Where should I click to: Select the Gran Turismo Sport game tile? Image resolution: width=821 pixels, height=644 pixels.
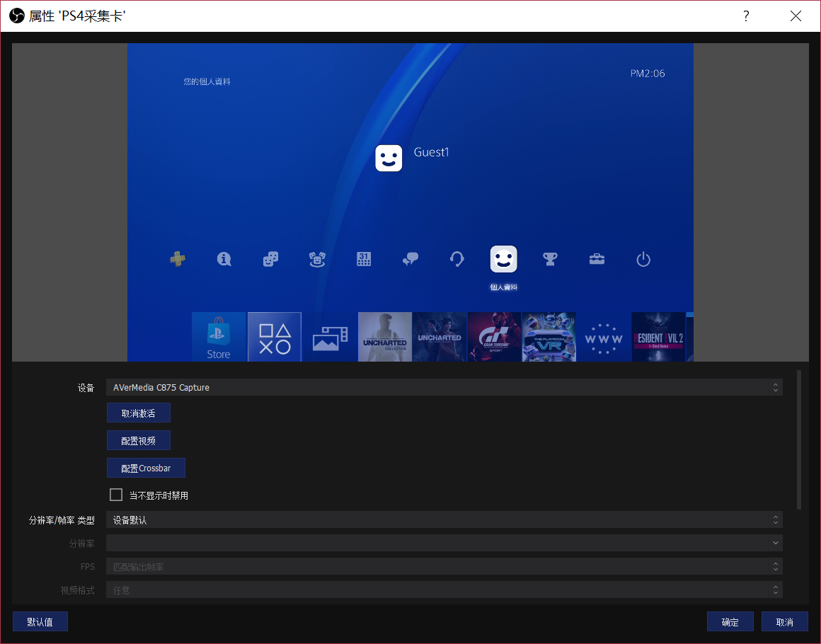pos(494,337)
